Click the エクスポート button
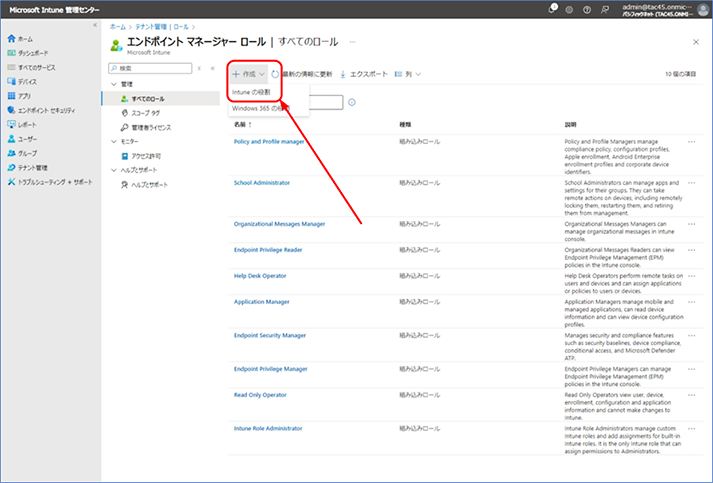 click(364, 74)
